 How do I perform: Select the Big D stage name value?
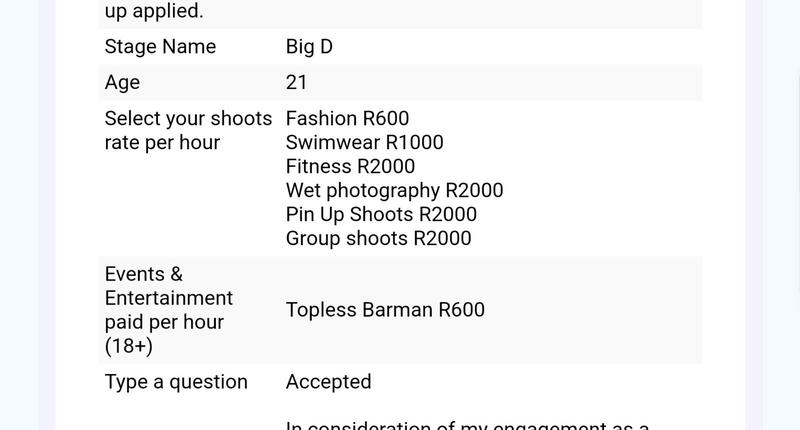click(x=309, y=46)
